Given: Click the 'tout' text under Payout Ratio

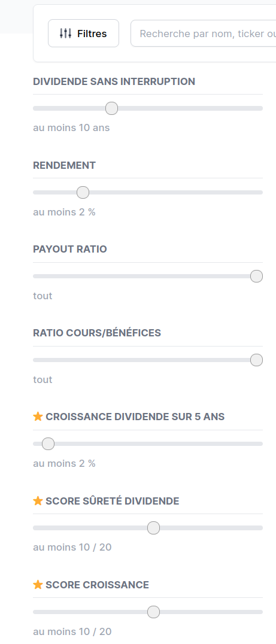Looking at the screenshot, I should [x=43, y=296].
